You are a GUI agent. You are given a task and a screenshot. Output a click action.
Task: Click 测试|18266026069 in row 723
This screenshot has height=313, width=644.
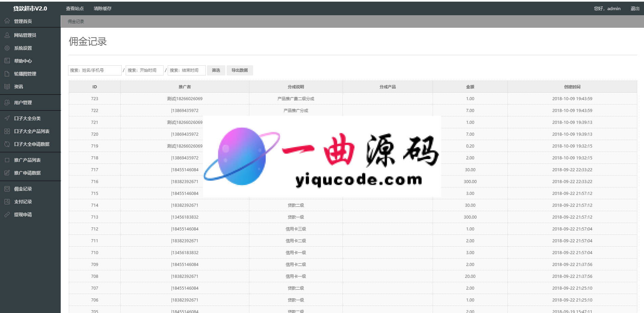point(185,98)
